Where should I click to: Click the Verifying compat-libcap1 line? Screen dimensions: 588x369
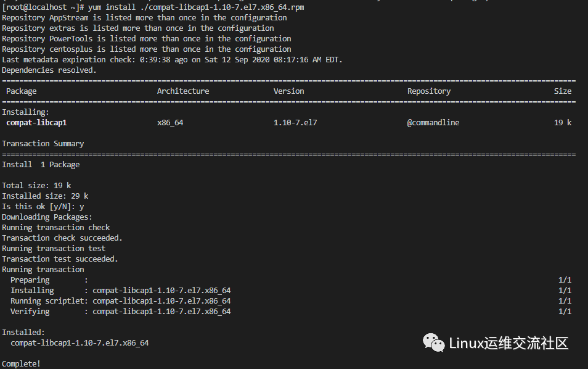[x=120, y=312]
